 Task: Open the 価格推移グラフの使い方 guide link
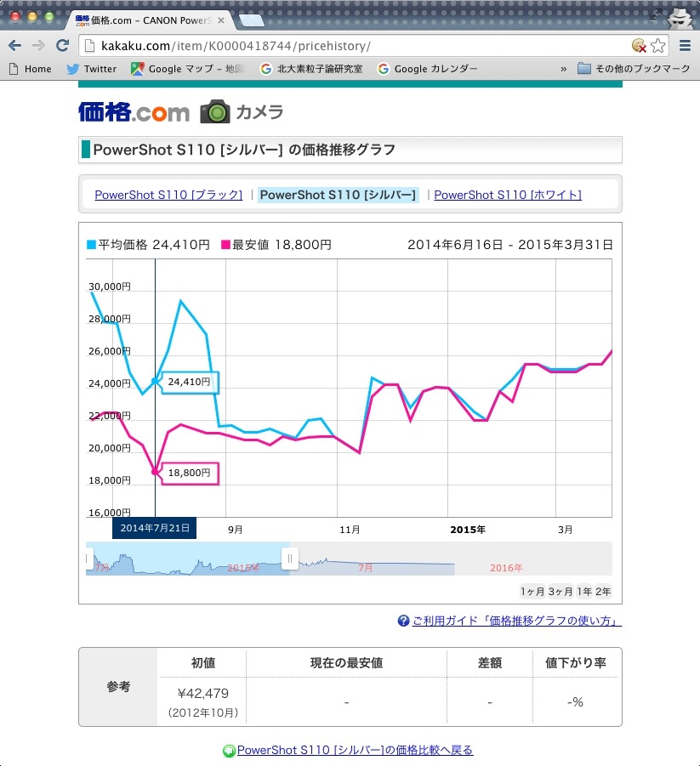pos(516,621)
